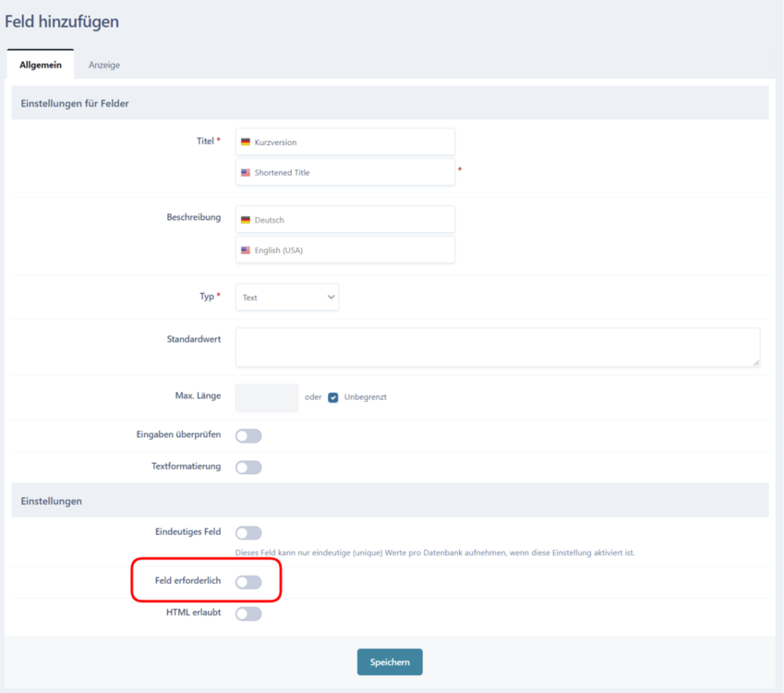Enable the Eindeutiges Feld toggle
The width and height of the screenshot is (784, 693).
pos(248,533)
